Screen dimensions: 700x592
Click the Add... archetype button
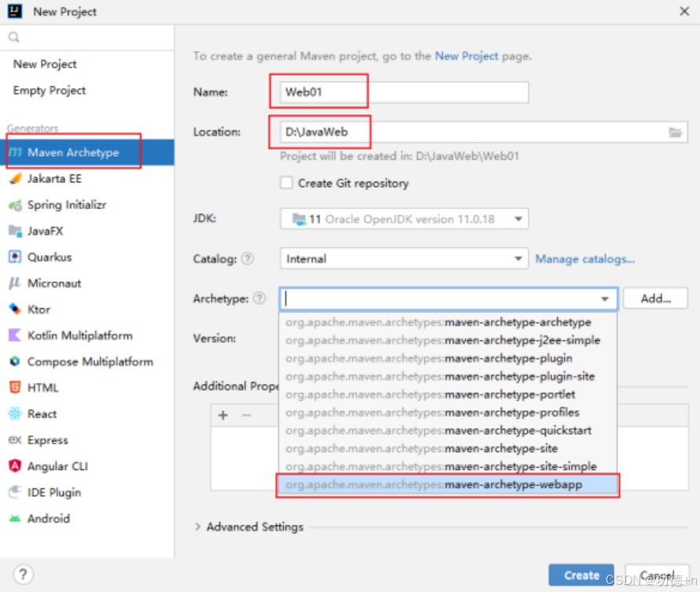(x=655, y=299)
